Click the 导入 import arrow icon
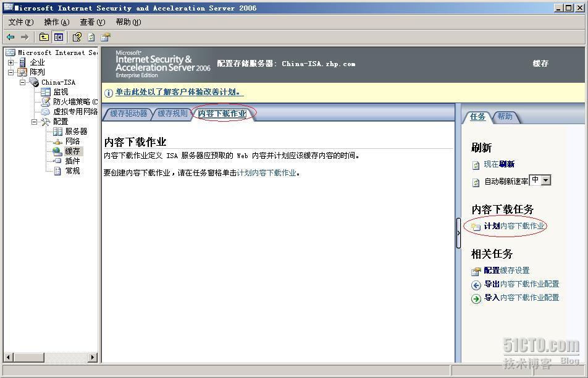Screen dimensions: 588x378 click(476, 298)
